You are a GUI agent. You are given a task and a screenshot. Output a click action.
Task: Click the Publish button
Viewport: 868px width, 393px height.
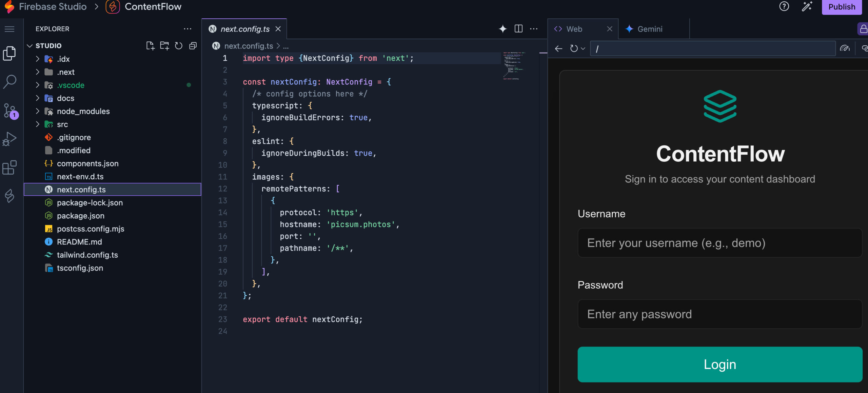click(x=841, y=7)
